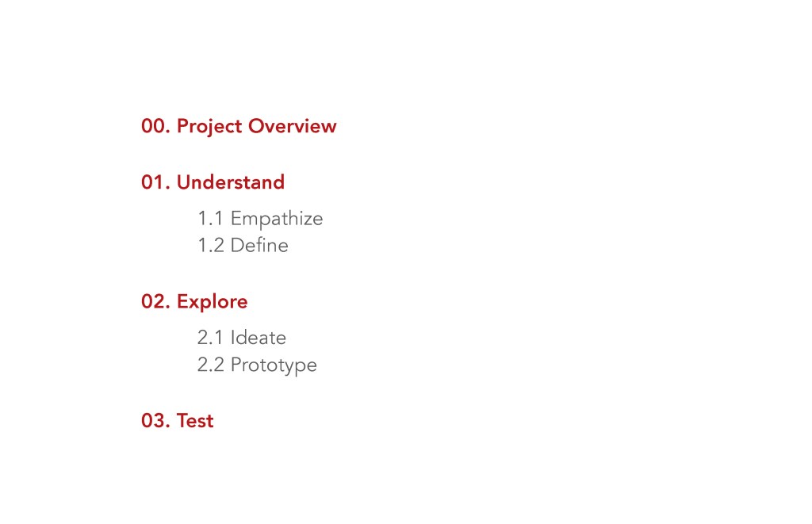Click the word "Overview" in first heading
This screenshot has width=812, height=524.
coord(292,126)
